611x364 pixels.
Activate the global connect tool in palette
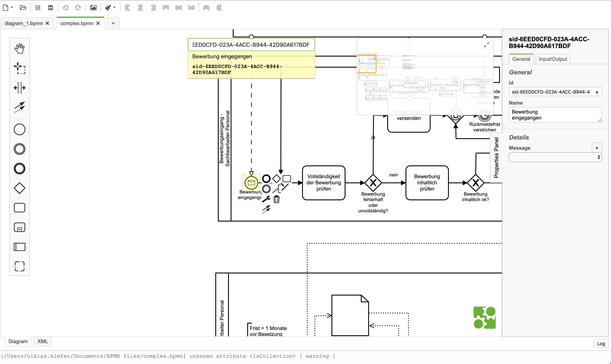(19, 107)
